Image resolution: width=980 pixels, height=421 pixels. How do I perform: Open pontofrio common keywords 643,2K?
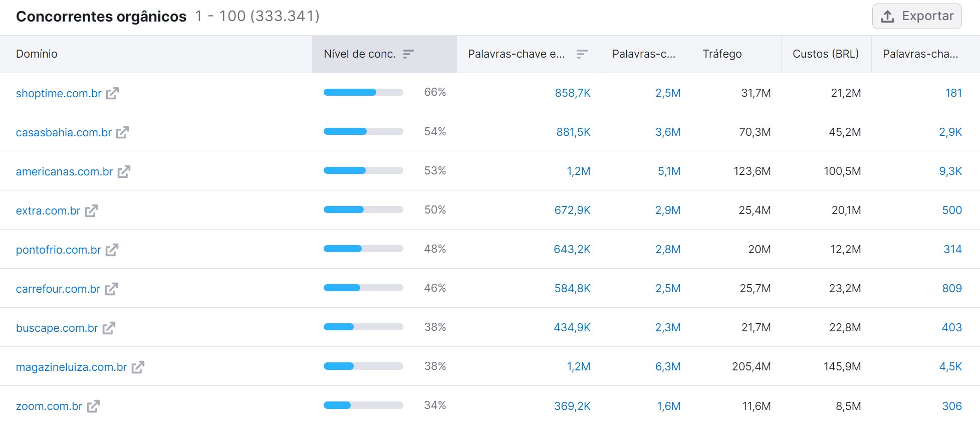click(x=572, y=249)
